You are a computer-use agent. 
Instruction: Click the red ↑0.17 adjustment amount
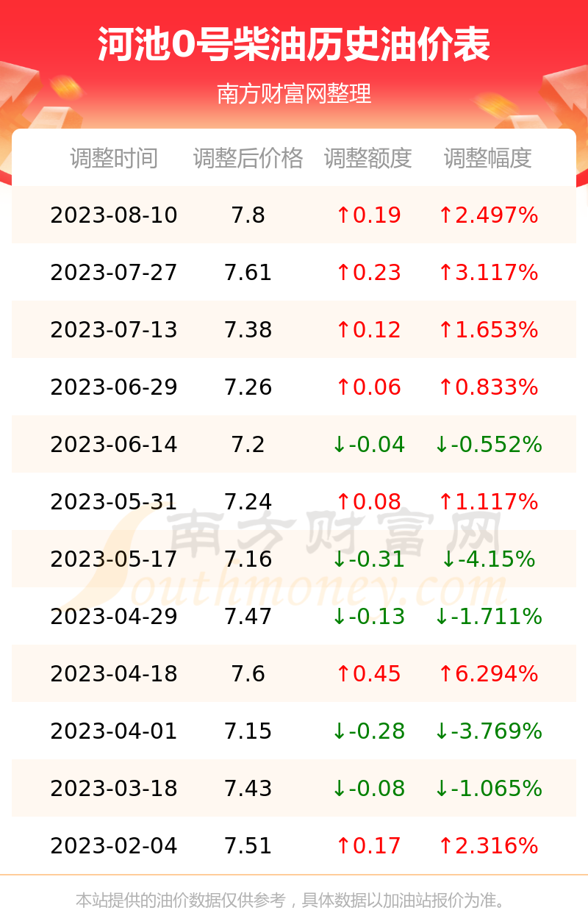[x=368, y=846]
